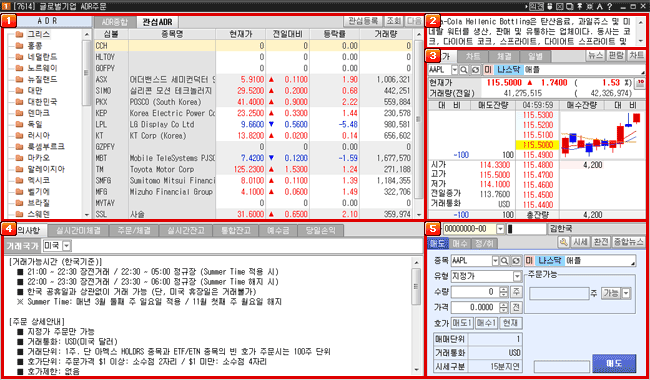
Task: Select the Toyota Motor Corp row
Action: (253, 169)
